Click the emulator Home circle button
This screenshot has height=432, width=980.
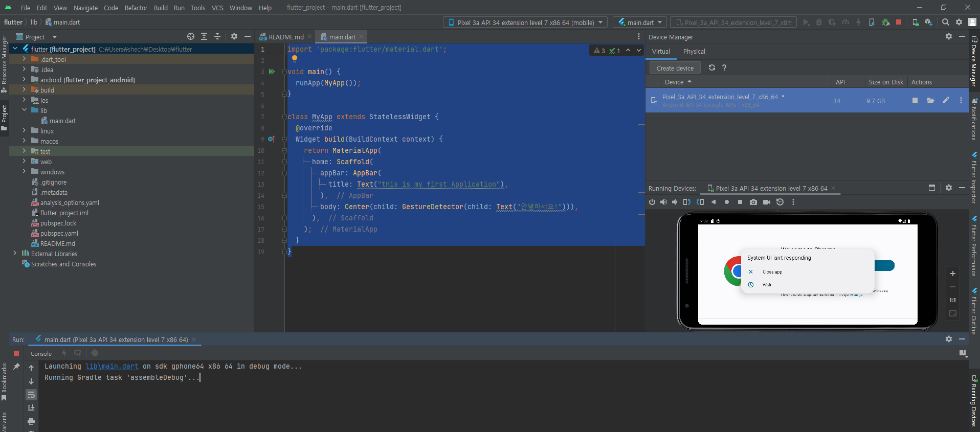point(727,202)
